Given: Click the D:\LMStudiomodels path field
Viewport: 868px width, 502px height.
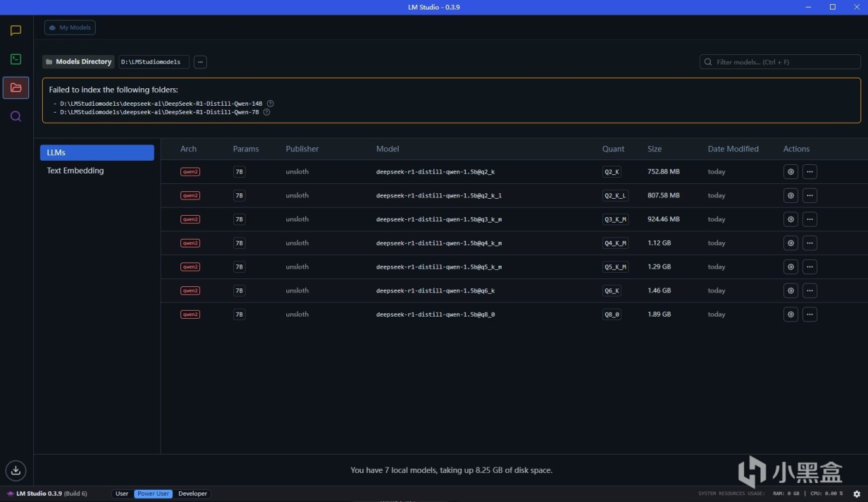Looking at the screenshot, I should pos(154,62).
